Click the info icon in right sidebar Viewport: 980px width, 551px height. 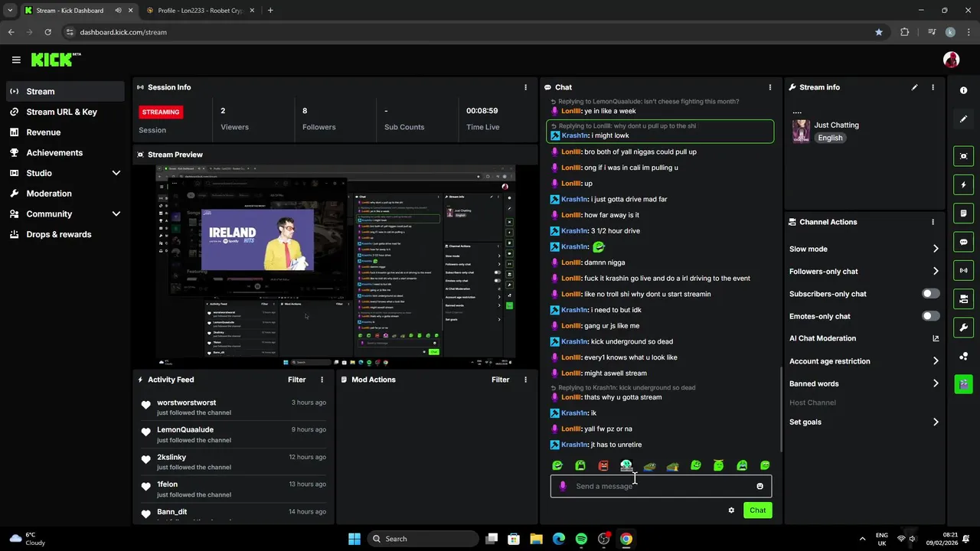963,90
